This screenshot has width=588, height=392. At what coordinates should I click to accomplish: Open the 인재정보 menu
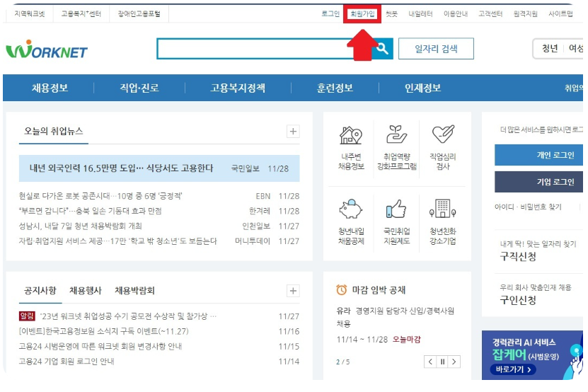(422, 88)
